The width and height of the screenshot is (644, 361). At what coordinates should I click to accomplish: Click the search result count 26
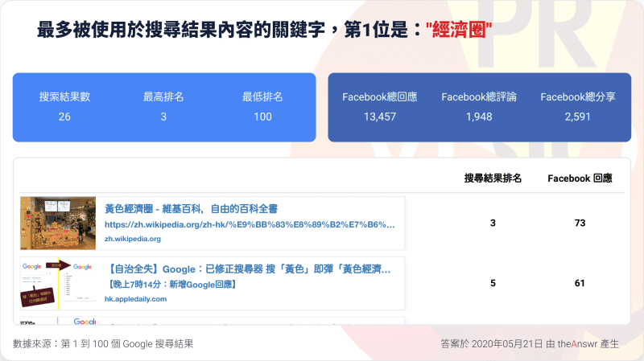(64, 117)
